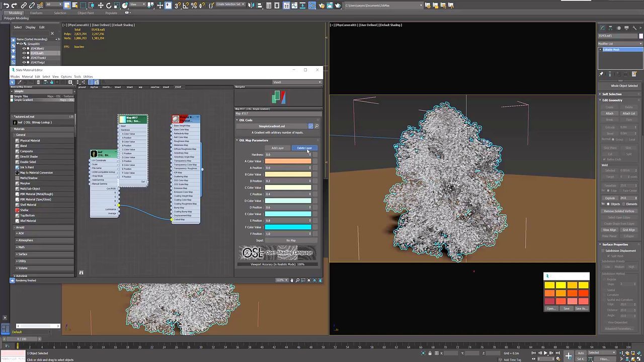Select the Rotate transform tool
This screenshot has width=644, height=362.
click(x=109, y=6)
